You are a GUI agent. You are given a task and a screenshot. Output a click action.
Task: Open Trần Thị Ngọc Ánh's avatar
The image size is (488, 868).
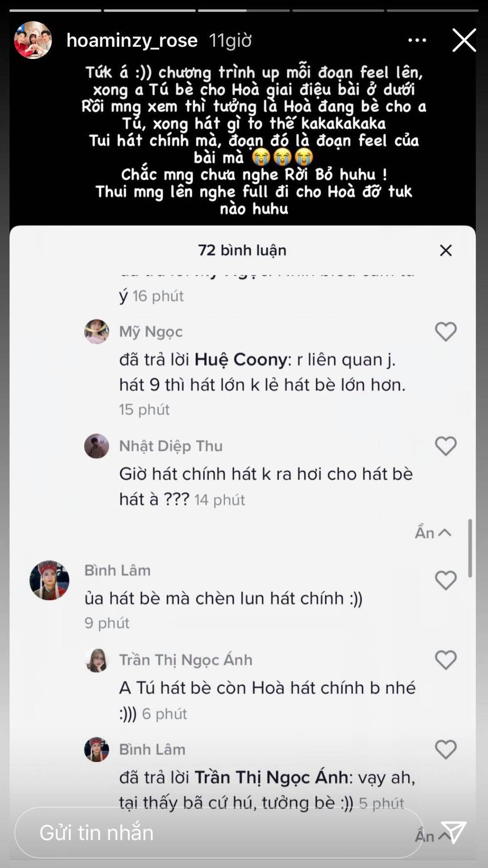[x=97, y=660]
